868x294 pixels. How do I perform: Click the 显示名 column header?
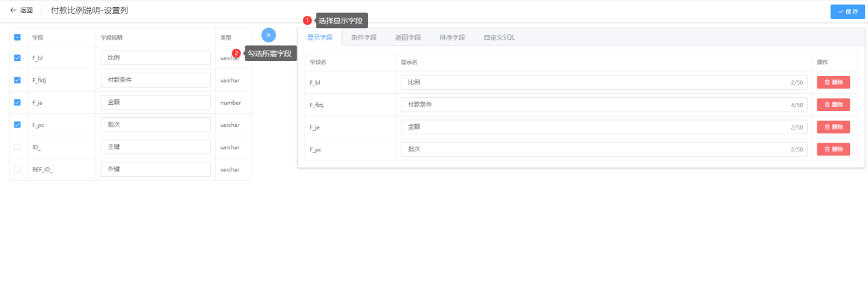coord(409,62)
